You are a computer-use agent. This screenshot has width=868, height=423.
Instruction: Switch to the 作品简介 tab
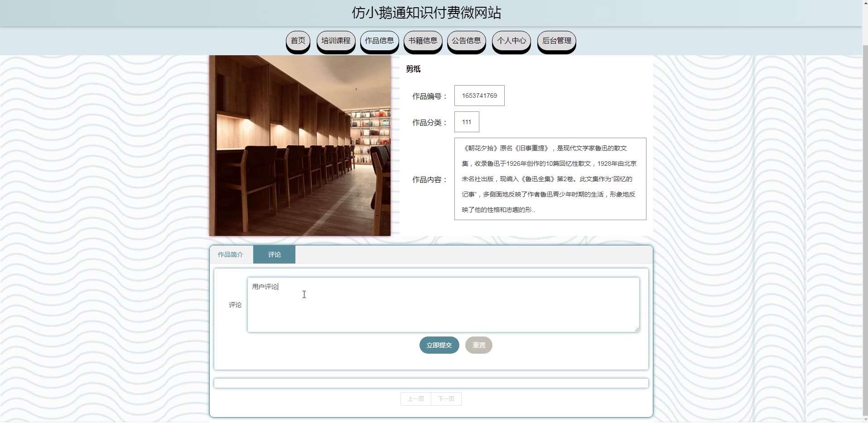(231, 255)
